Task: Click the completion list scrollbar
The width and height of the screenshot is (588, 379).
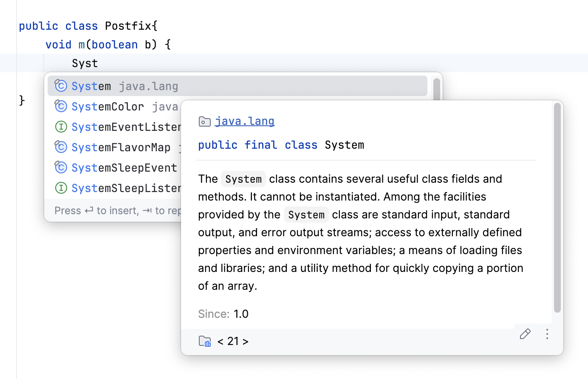Action: click(436, 89)
